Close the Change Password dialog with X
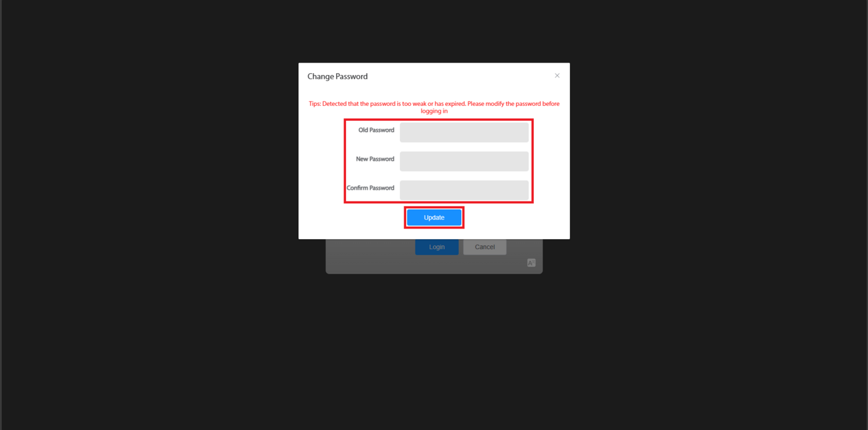 (x=557, y=76)
